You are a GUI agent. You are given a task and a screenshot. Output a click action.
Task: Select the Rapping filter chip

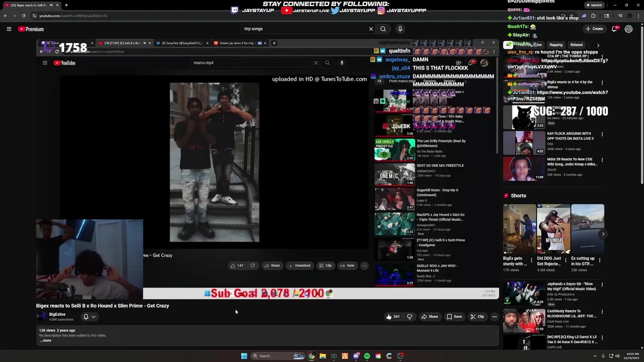pyautogui.click(x=555, y=45)
